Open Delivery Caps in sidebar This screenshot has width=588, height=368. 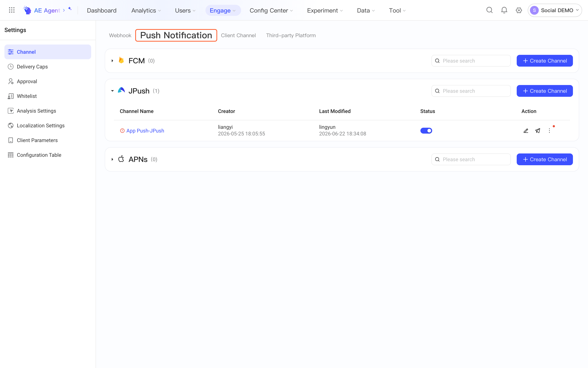(48, 67)
